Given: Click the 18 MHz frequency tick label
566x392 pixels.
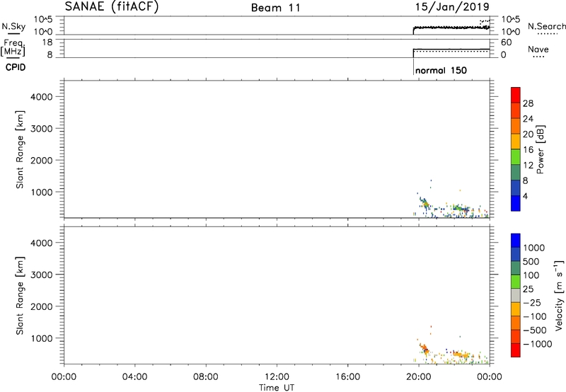Looking at the screenshot, I should [x=47, y=42].
